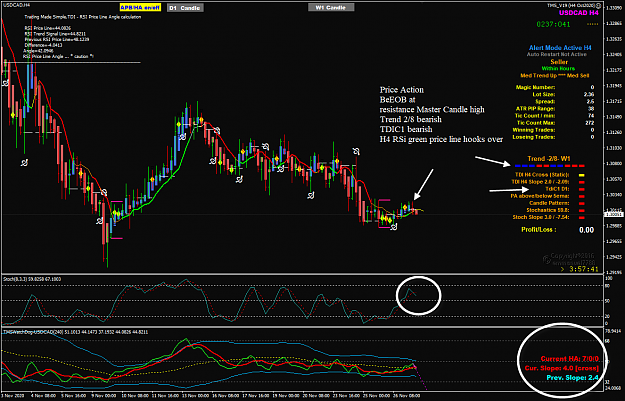Screen dimensions: 625x401
Task: Click the Stoch(8,3,3) indicator label
Action: (32, 279)
